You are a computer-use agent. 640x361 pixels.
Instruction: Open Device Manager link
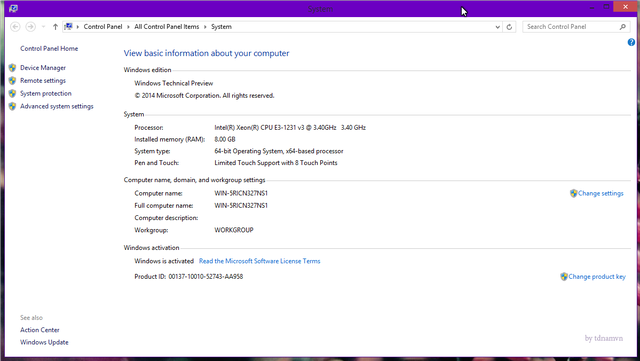point(43,68)
